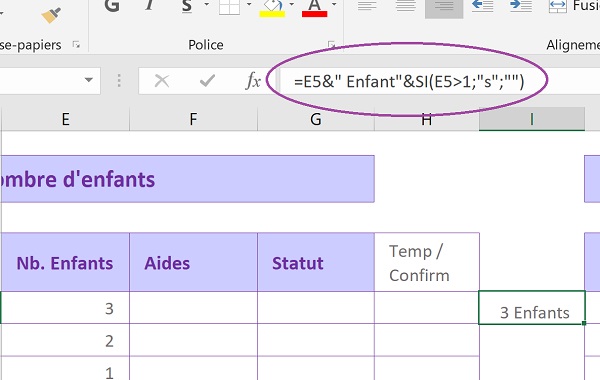
Task: Select column H header
Action: 427,120
